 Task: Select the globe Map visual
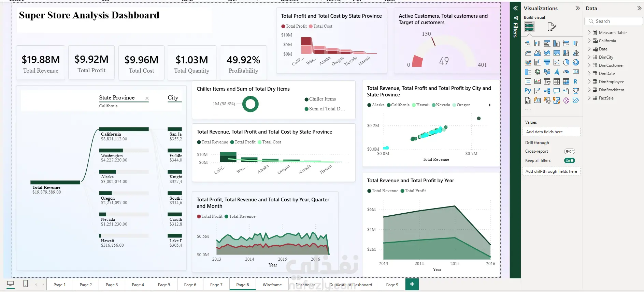click(537, 72)
